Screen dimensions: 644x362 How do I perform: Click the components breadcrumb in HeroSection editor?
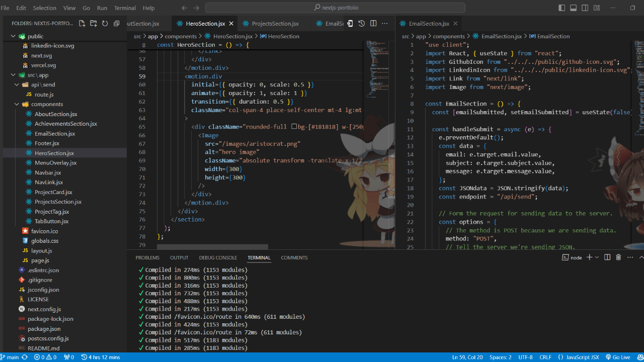[181, 36]
